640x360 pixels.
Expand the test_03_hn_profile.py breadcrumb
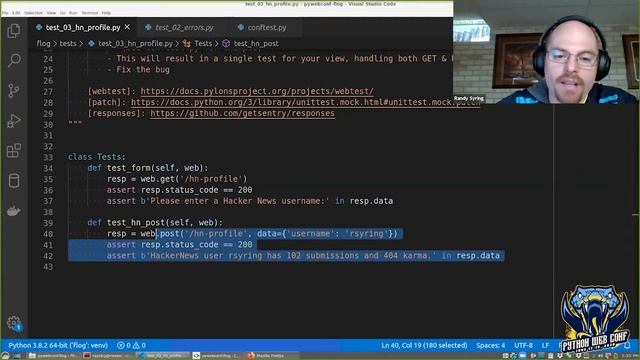click(135, 43)
